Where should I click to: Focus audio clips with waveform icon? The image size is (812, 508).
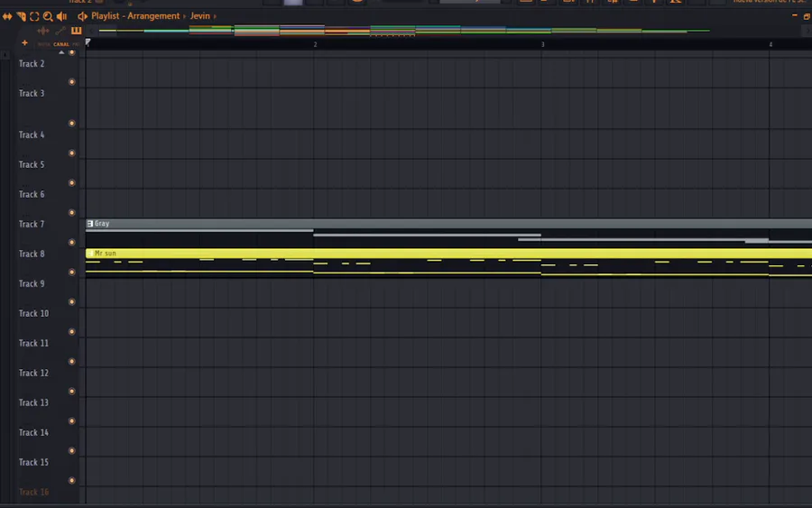pyautogui.click(x=43, y=31)
